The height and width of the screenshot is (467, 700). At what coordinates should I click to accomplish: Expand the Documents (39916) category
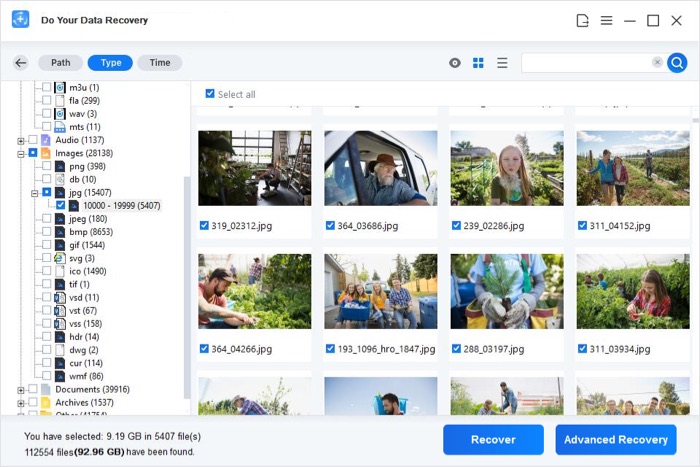point(21,390)
